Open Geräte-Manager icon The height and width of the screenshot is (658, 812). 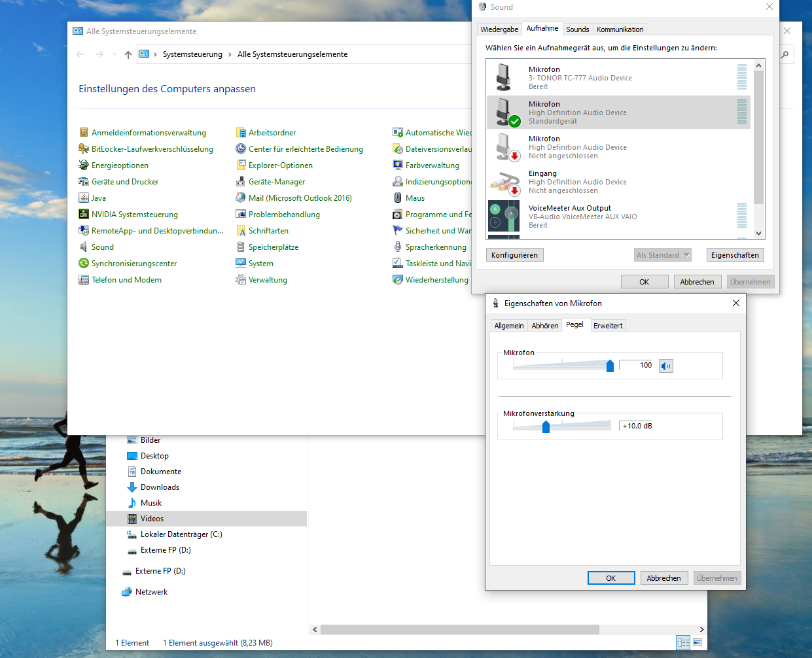[241, 182]
